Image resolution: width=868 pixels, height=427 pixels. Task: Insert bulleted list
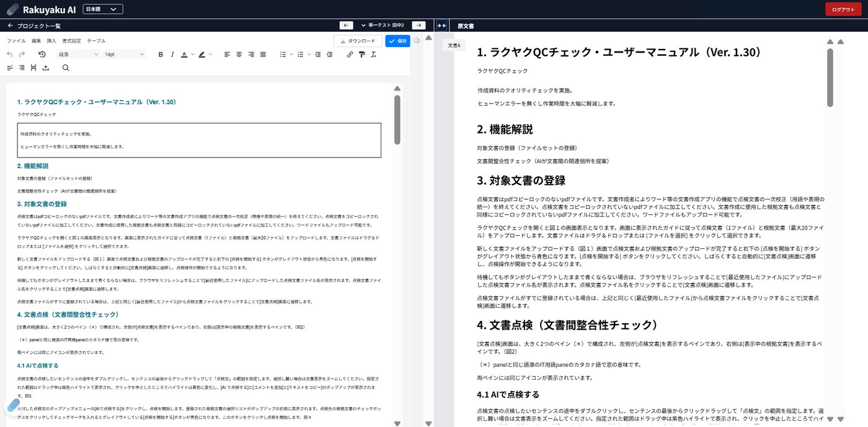[x=283, y=55]
